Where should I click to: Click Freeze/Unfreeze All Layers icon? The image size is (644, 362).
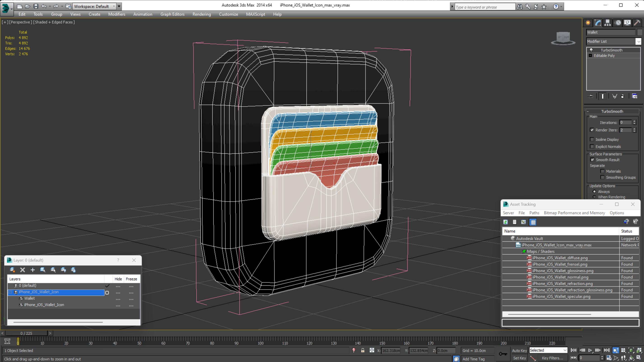[73, 270]
